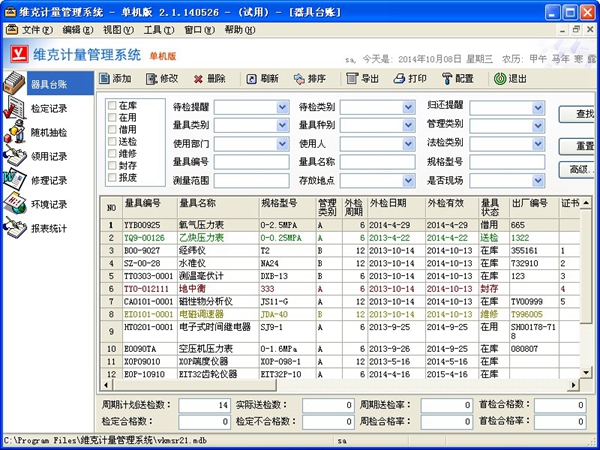Click the 添加 (add) toolbar icon
600x450 pixels.
[x=104, y=79]
